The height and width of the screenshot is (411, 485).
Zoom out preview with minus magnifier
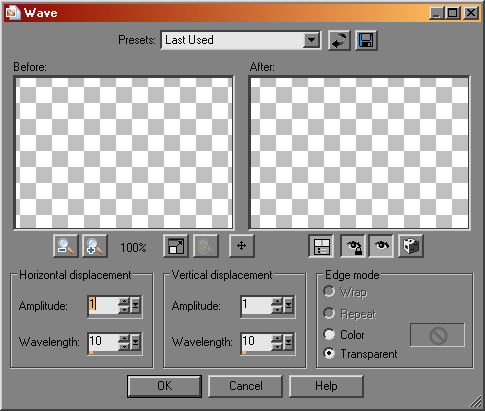(x=66, y=246)
